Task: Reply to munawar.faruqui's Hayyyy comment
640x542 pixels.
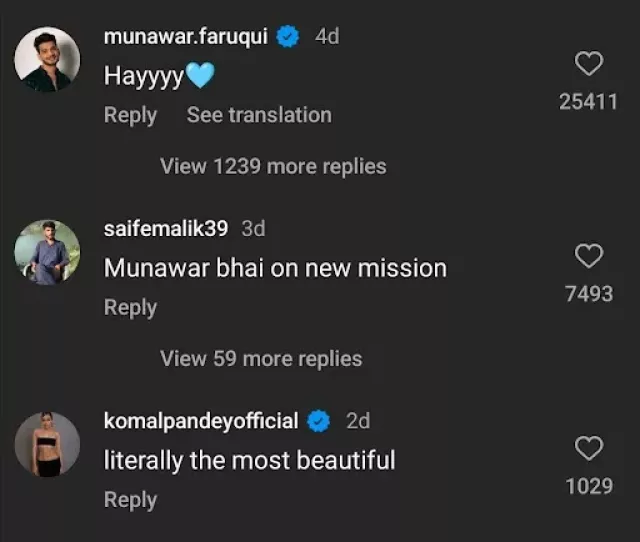Action: click(130, 115)
